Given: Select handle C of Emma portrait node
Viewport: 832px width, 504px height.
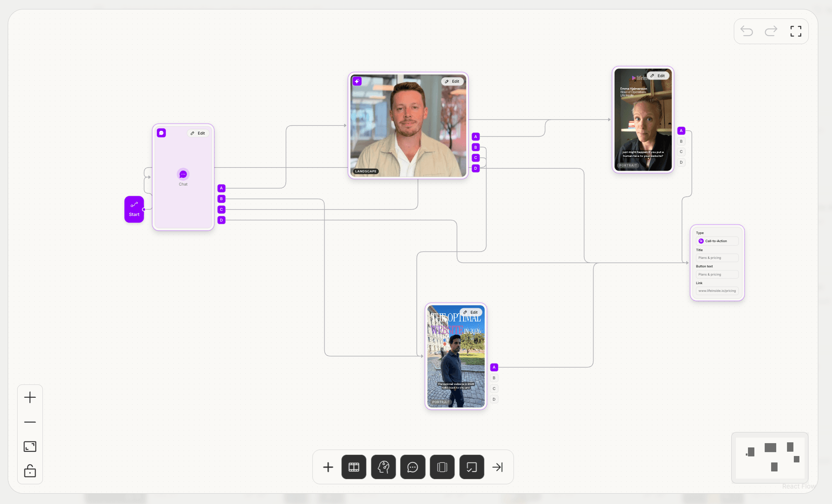Looking at the screenshot, I should coord(681,152).
